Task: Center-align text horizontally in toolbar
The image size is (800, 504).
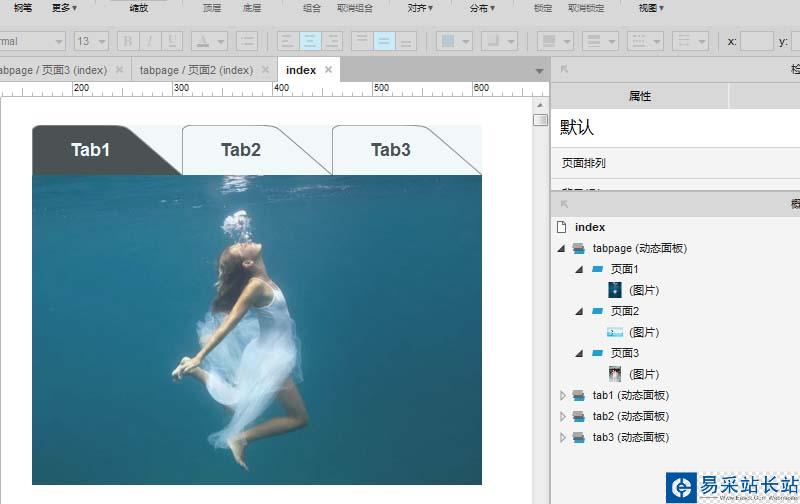Action: 310,41
